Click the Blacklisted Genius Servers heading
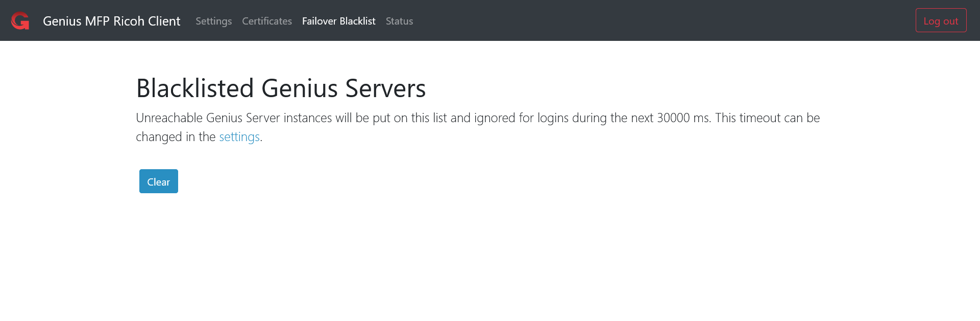Screen dimensions: 980x321 281,88
